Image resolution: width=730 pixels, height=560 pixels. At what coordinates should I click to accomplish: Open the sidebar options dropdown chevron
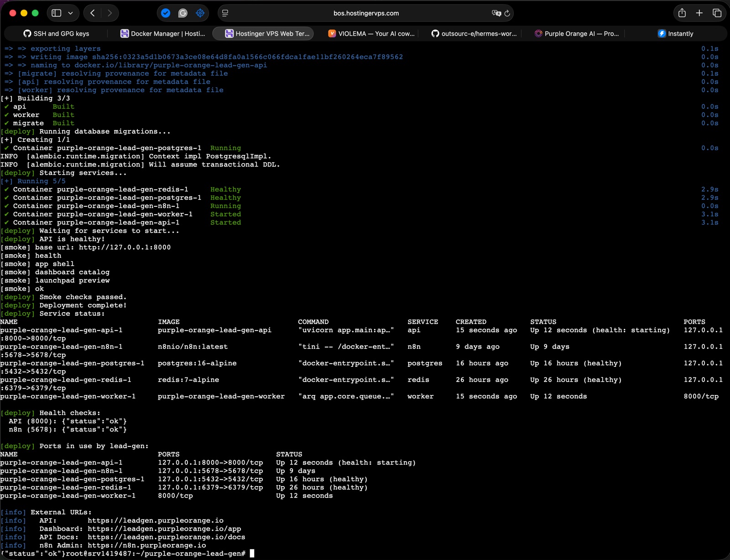click(x=70, y=13)
